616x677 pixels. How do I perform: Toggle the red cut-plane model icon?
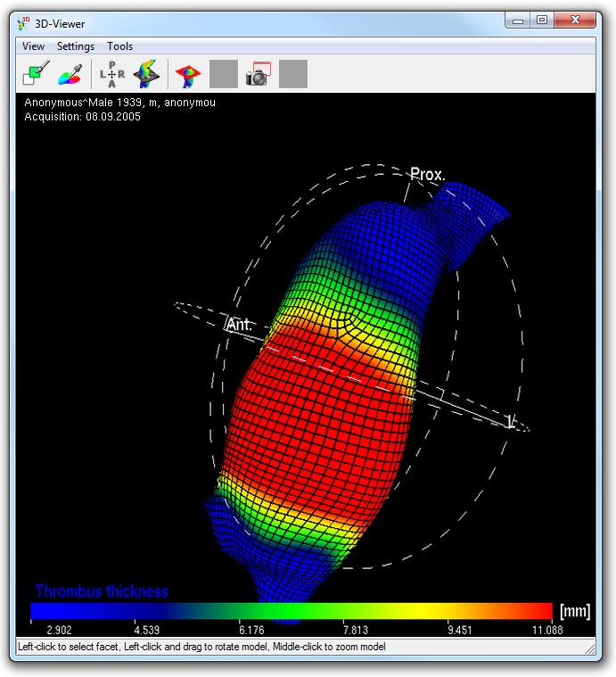tap(187, 75)
